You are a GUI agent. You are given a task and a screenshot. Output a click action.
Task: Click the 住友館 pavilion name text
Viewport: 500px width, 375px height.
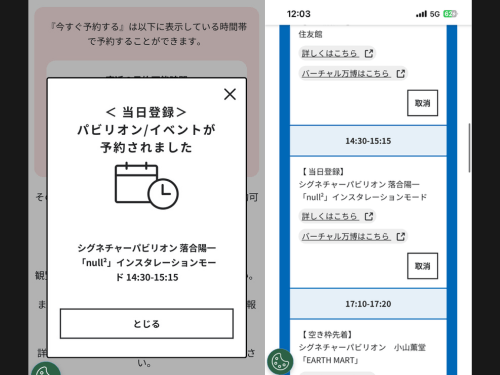click(x=310, y=34)
